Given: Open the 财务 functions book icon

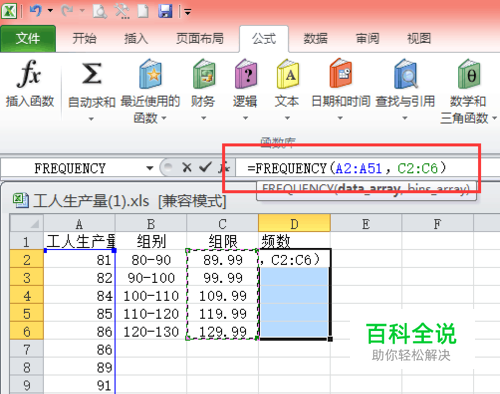Looking at the screenshot, I should click(x=204, y=74).
